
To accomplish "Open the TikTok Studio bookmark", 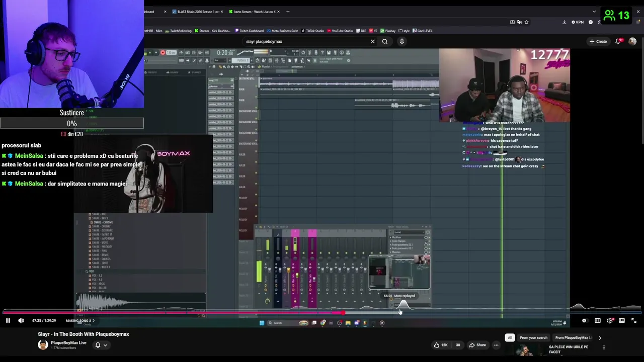I will tap(313, 31).
